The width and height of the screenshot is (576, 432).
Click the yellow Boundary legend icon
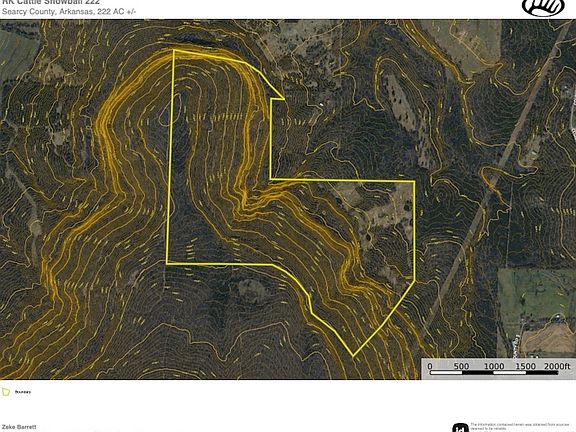coord(6,392)
